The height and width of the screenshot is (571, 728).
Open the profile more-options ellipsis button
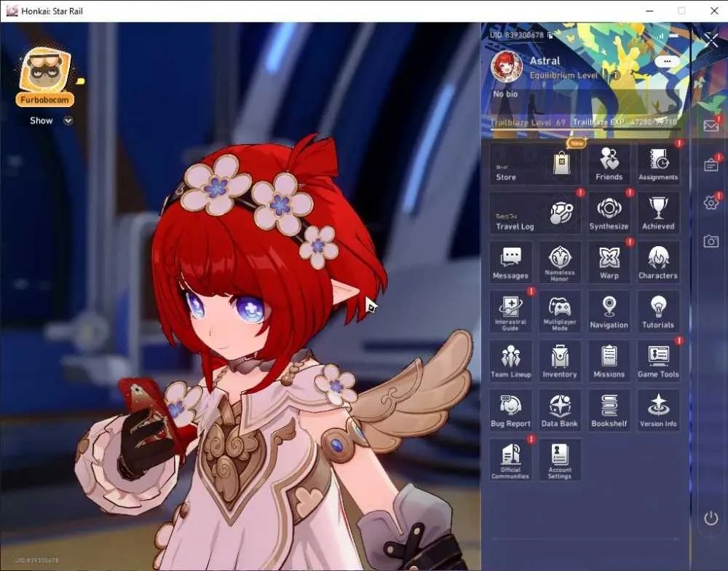point(667,61)
